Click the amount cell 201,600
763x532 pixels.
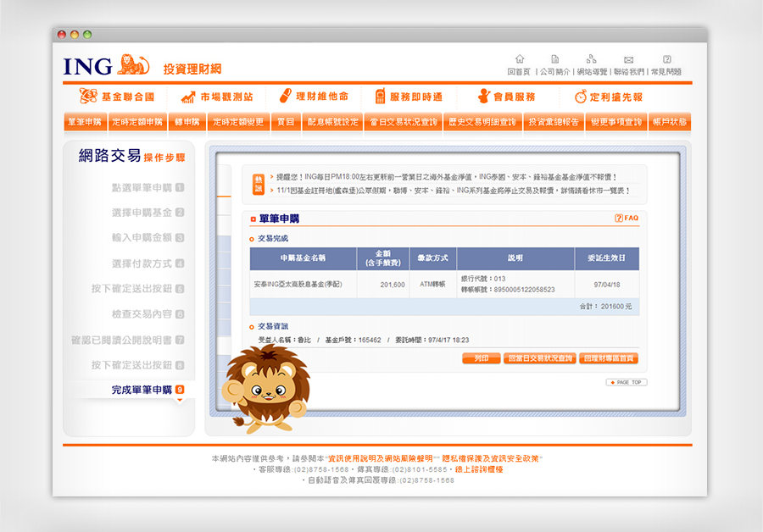[393, 285]
